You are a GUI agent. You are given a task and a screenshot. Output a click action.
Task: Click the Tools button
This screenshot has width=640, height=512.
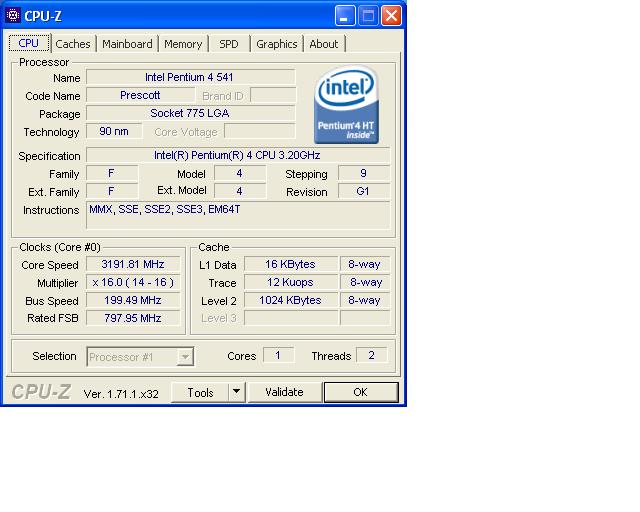point(200,392)
